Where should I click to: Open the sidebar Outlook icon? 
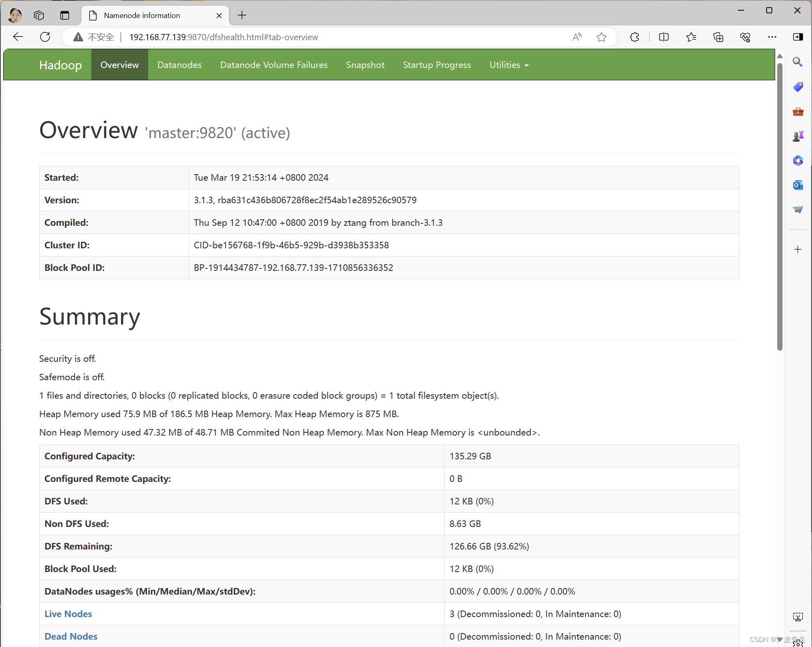coord(798,185)
